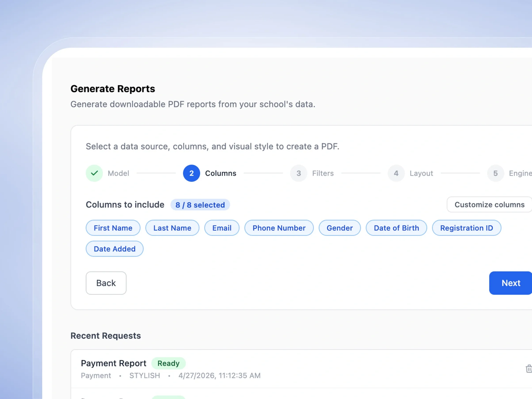
Task: Open the Payment Report request title
Action: pos(113,363)
